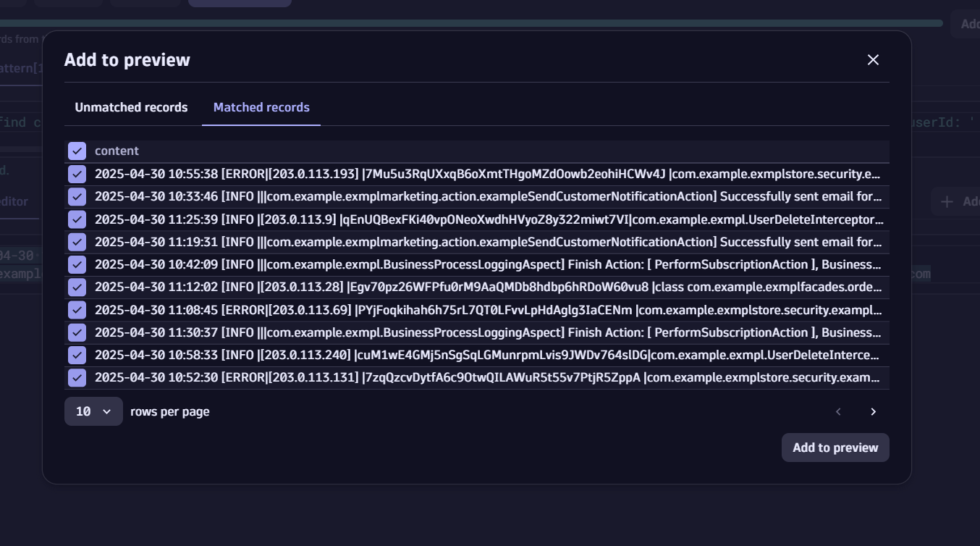Click the content column header
The width and height of the screenshot is (980, 546).
point(117,151)
